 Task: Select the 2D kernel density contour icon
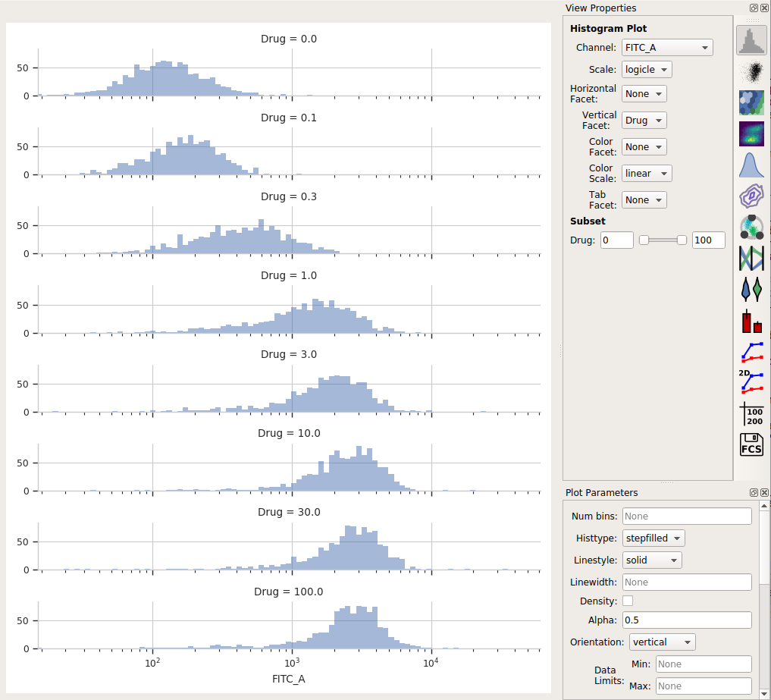point(751,196)
